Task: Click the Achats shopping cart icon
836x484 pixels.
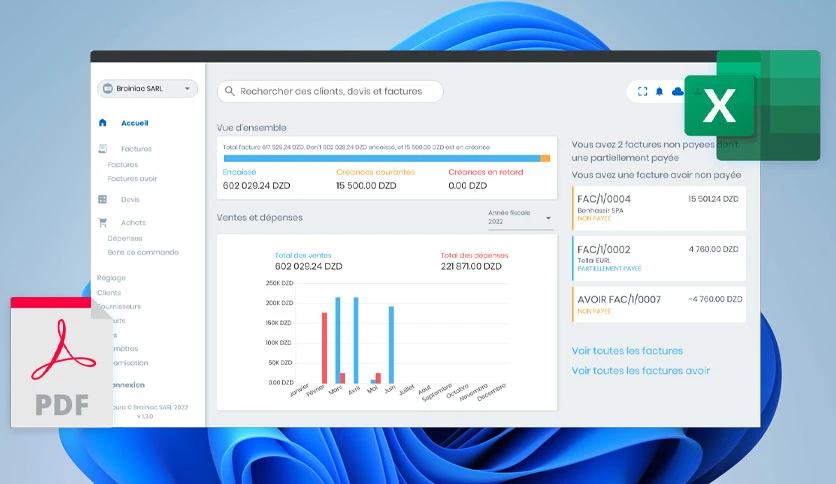Action: point(102,222)
